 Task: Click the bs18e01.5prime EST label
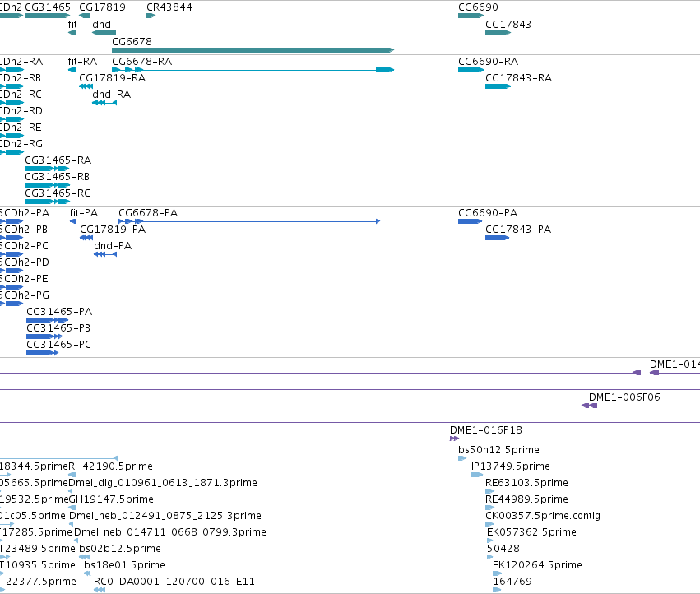(x=124, y=565)
